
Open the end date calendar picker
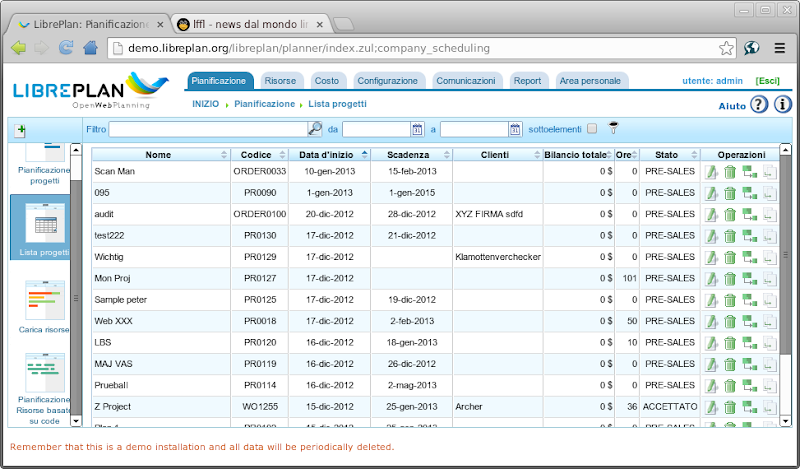point(515,129)
